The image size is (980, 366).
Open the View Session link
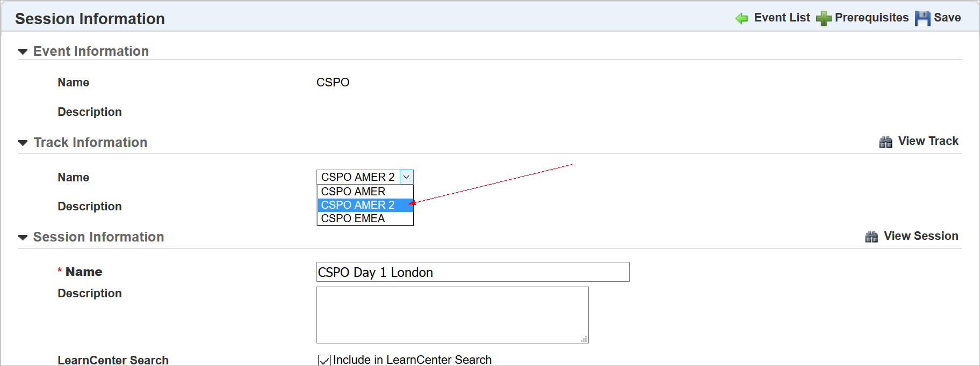[921, 236]
